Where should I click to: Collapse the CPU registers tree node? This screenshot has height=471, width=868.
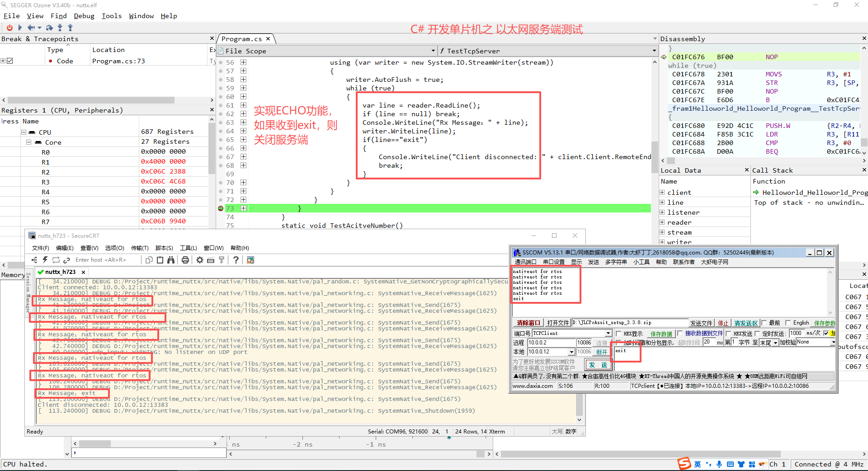pos(24,132)
